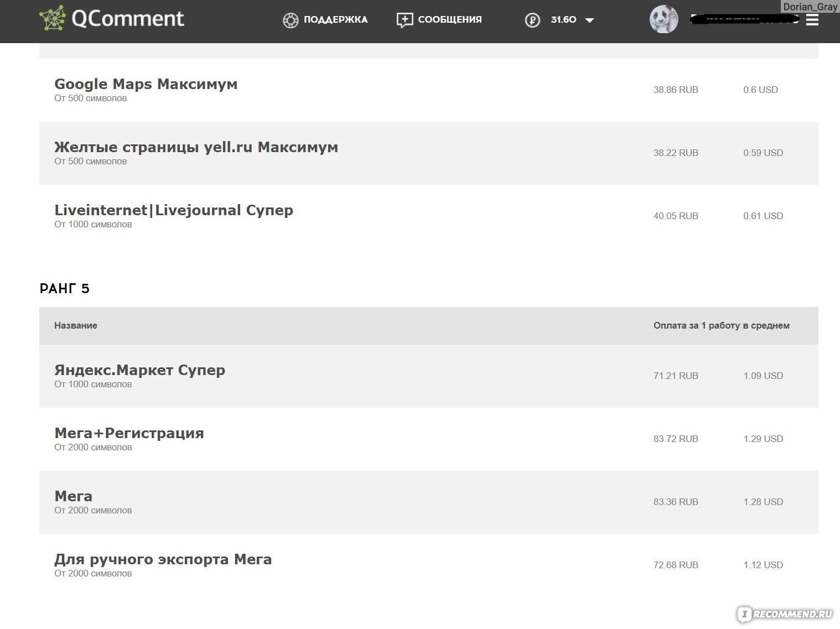The width and height of the screenshot is (840, 629).
Task: Click 1.28 USD price
Action: [763, 502]
